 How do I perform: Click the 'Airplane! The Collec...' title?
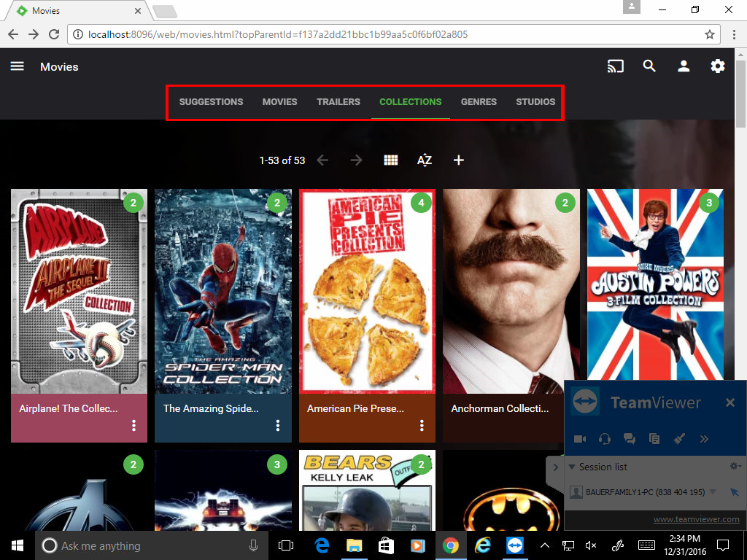68,408
